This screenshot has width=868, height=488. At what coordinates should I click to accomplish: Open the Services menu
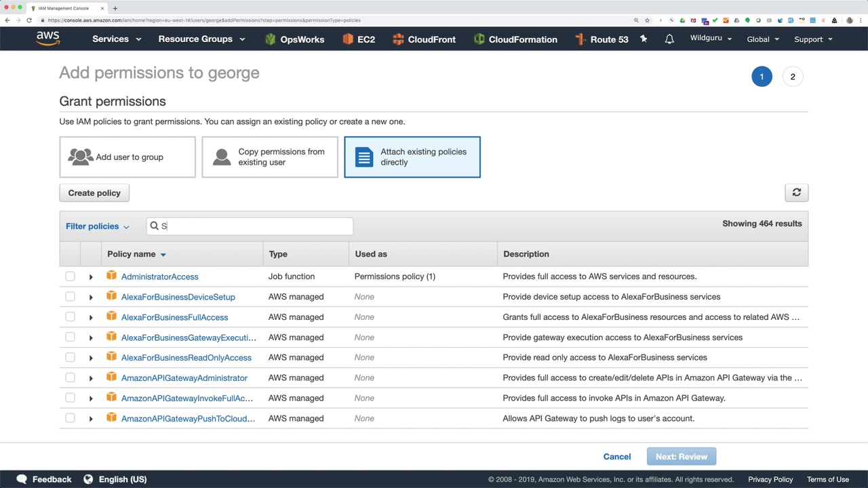[117, 39]
